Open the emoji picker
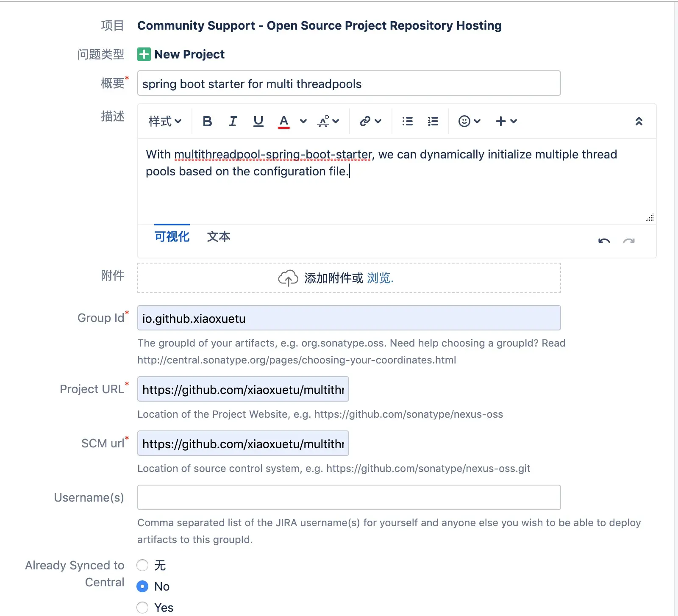The height and width of the screenshot is (616, 678). coord(464,121)
